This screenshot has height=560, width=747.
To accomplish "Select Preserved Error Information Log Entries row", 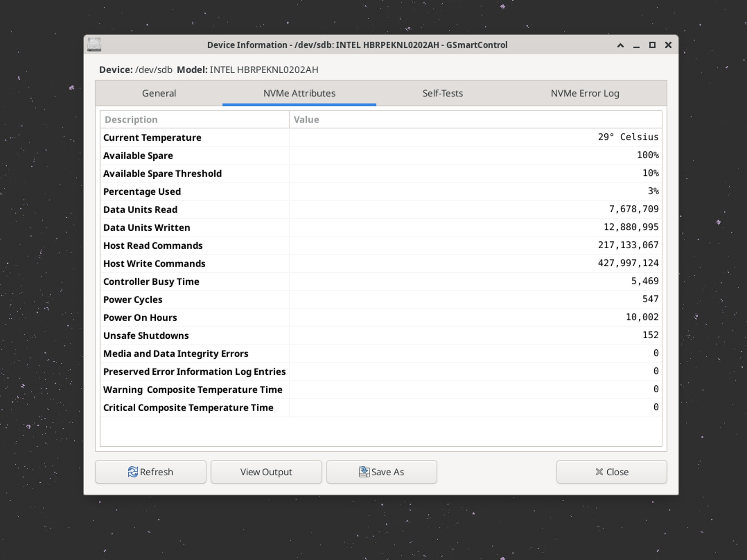I will tap(381, 372).
